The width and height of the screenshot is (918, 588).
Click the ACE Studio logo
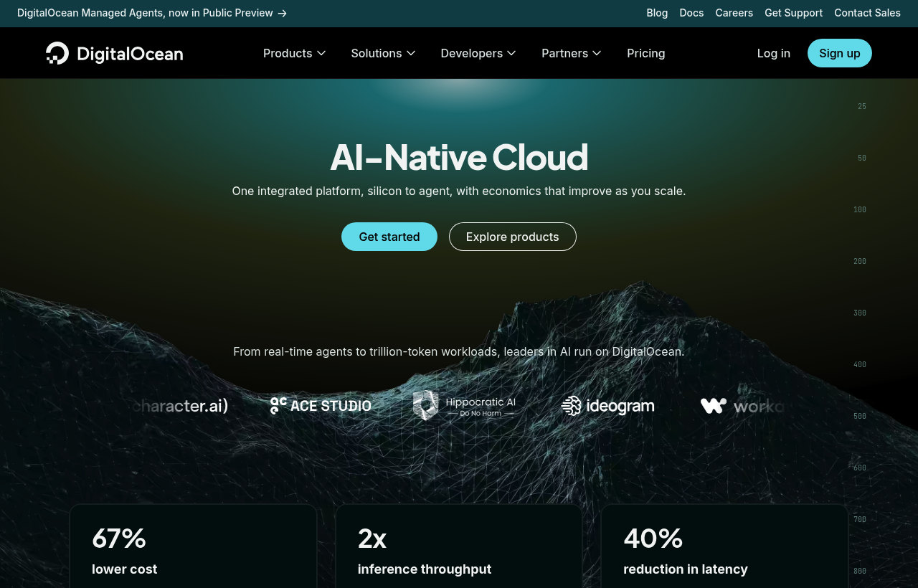[x=321, y=406]
